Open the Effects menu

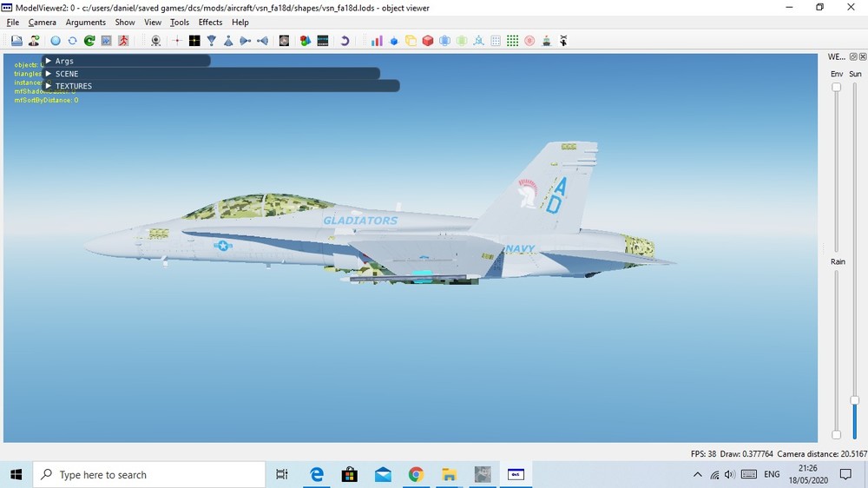click(210, 23)
